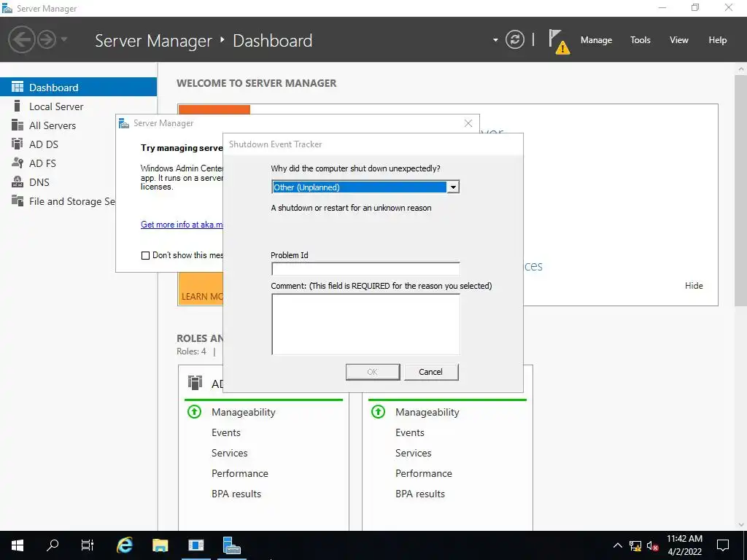Click OK in Shutdown Event Tracker
This screenshot has width=747, height=560.
pyautogui.click(x=373, y=372)
